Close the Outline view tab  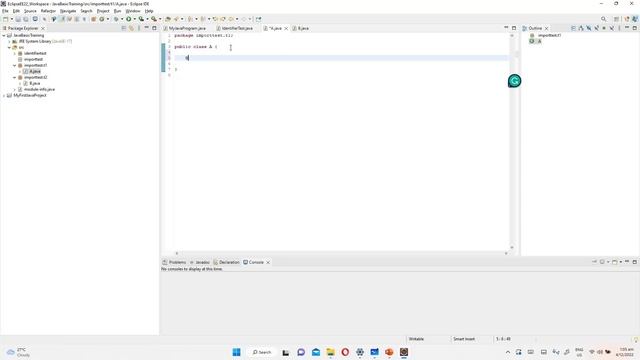pyautogui.click(x=547, y=28)
